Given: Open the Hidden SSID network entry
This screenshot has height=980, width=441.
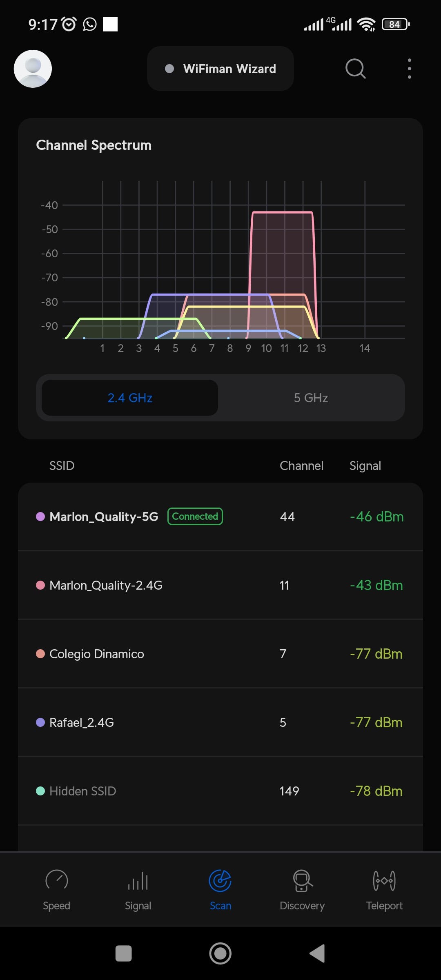Looking at the screenshot, I should (x=220, y=791).
